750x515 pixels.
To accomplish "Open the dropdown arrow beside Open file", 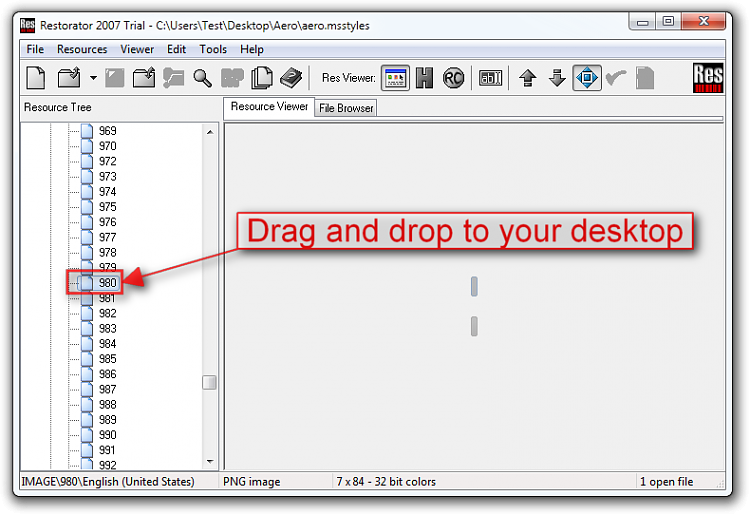I will coord(93,78).
